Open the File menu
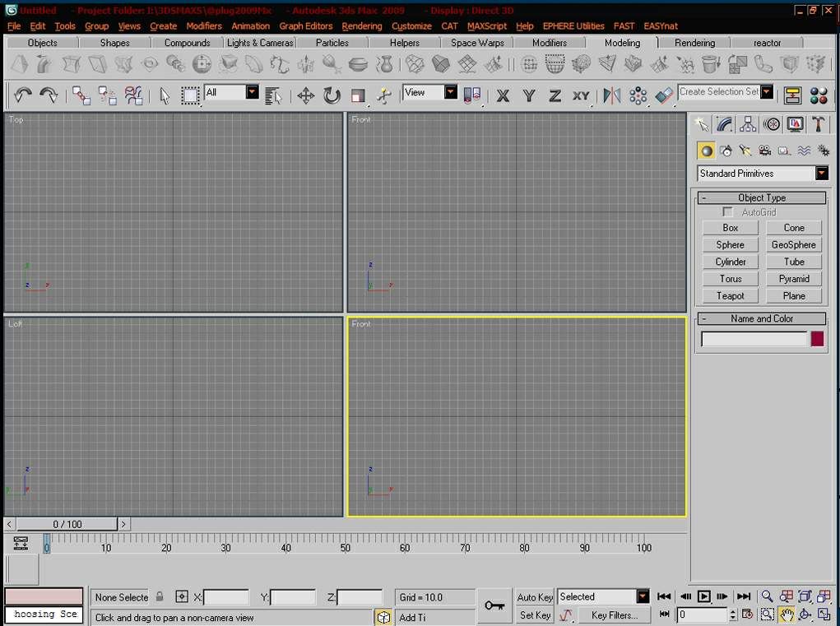This screenshot has width=840, height=626. click(x=14, y=26)
